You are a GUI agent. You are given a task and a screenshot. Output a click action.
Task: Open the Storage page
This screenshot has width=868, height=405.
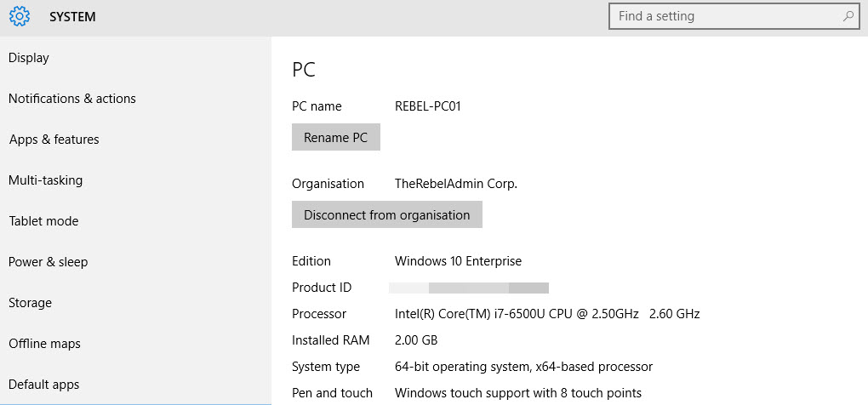31,303
